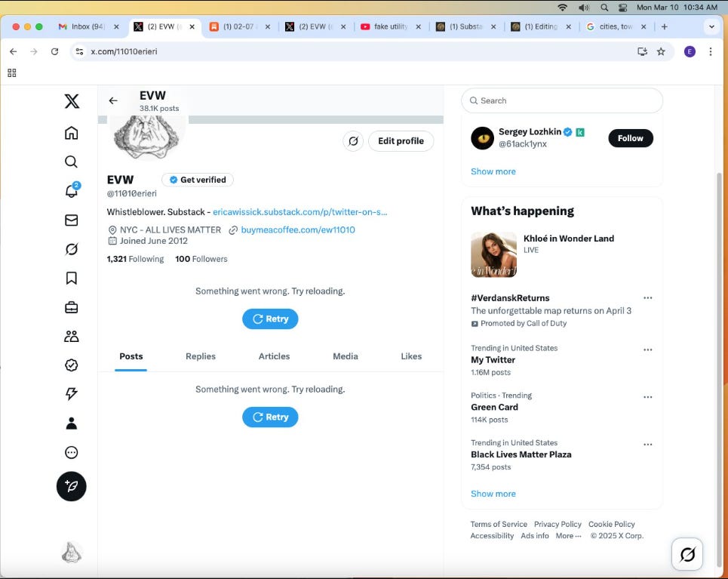Open macOS Control Center icon
This screenshot has height=579, width=728.
tap(622, 8)
